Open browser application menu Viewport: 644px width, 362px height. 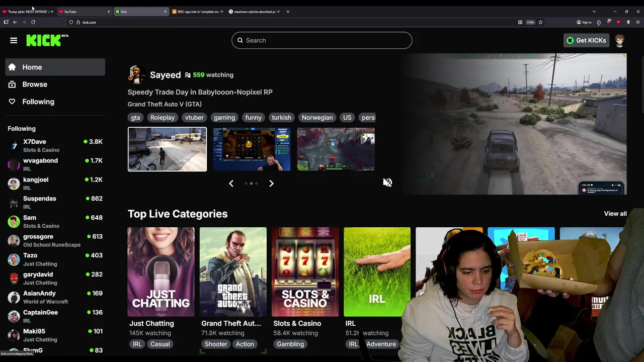638,22
